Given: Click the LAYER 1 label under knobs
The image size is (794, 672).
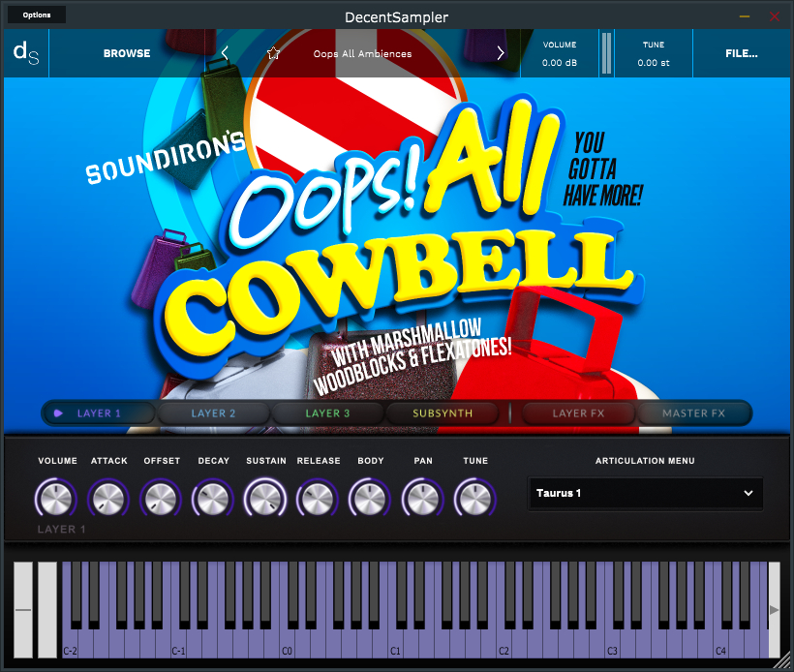Looking at the screenshot, I should click(x=61, y=530).
